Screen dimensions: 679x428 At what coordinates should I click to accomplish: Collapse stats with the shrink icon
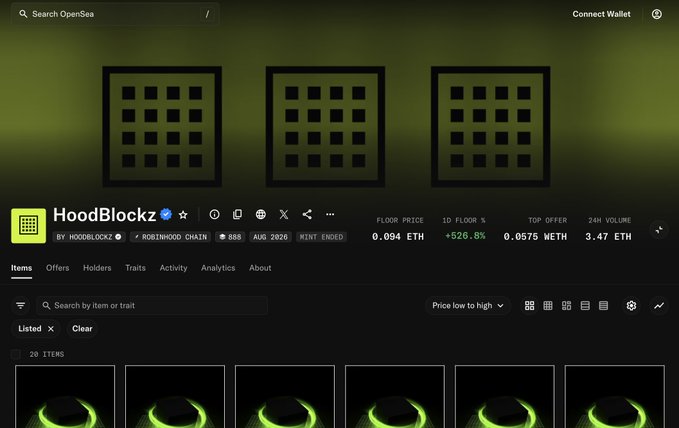(x=659, y=230)
